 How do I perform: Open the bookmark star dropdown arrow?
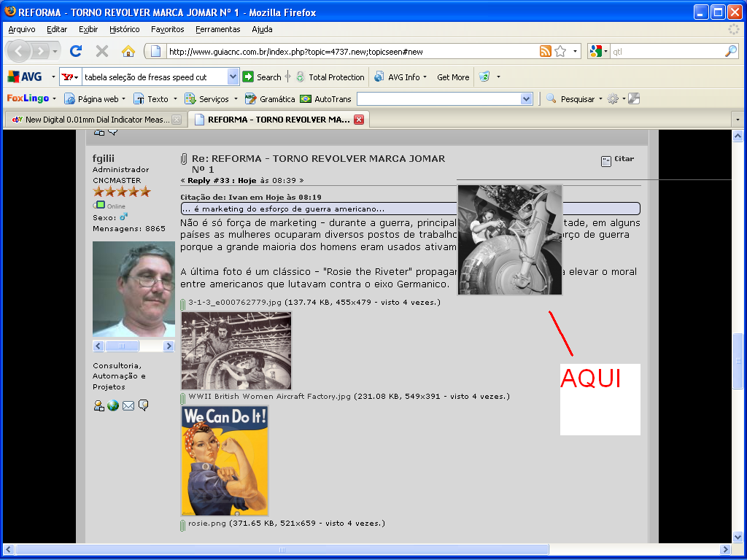point(575,51)
